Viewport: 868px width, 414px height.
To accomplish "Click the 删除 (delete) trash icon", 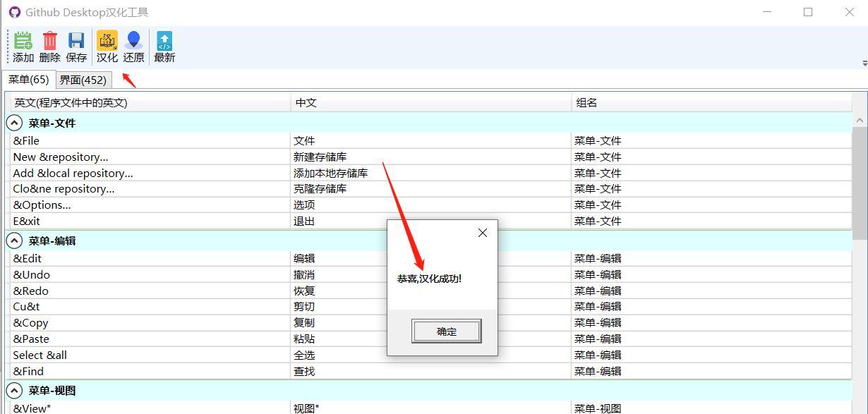I will tap(49, 47).
